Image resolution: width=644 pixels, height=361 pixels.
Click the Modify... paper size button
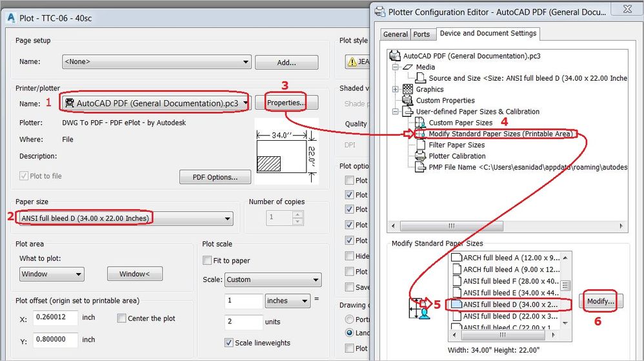coord(601,302)
